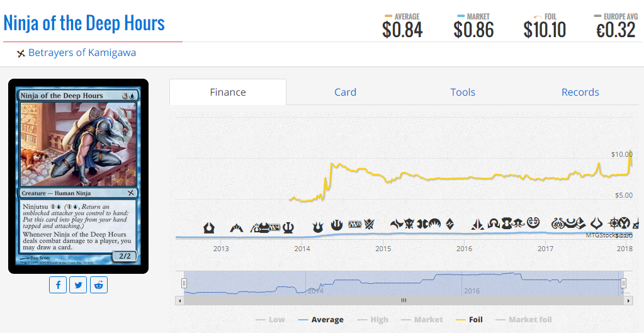Hide the Average price line via legend
The height and width of the screenshot is (333, 644).
click(321, 320)
